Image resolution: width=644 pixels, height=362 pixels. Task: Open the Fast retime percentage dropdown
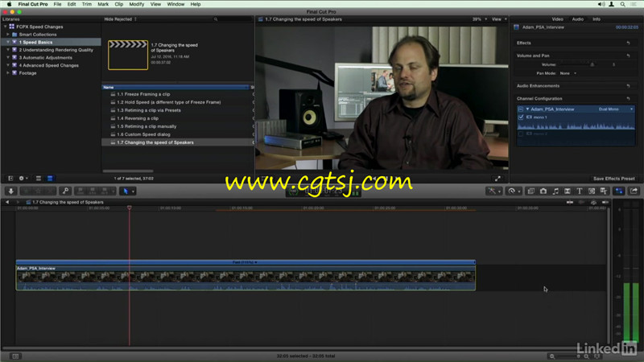pyautogui.click(x=245, y=262)
